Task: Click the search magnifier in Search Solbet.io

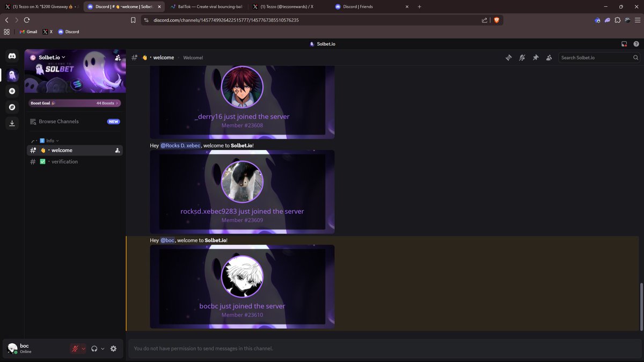Action: [x=636, y=57]
